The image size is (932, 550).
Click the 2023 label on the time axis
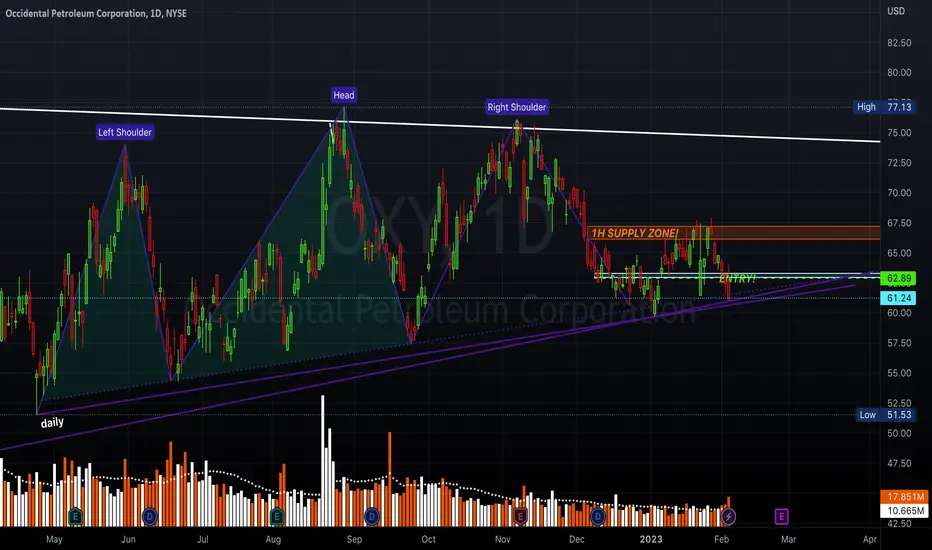pos(651,539)
